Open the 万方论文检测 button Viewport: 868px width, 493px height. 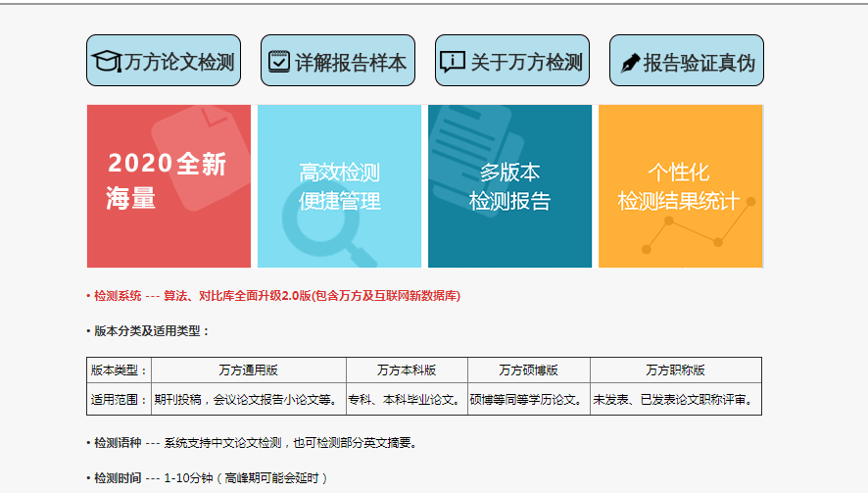click(x=164, y=61)
